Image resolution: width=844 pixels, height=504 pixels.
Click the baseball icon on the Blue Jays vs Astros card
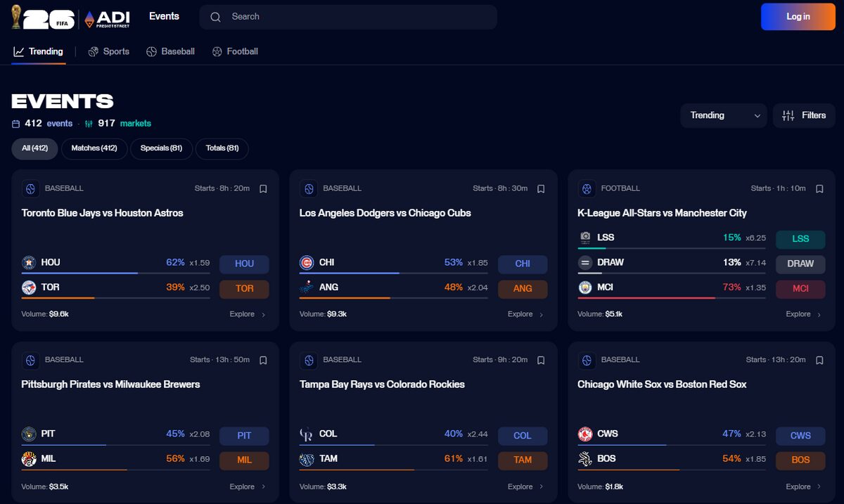pyautogui.click(x=30, y=189)
